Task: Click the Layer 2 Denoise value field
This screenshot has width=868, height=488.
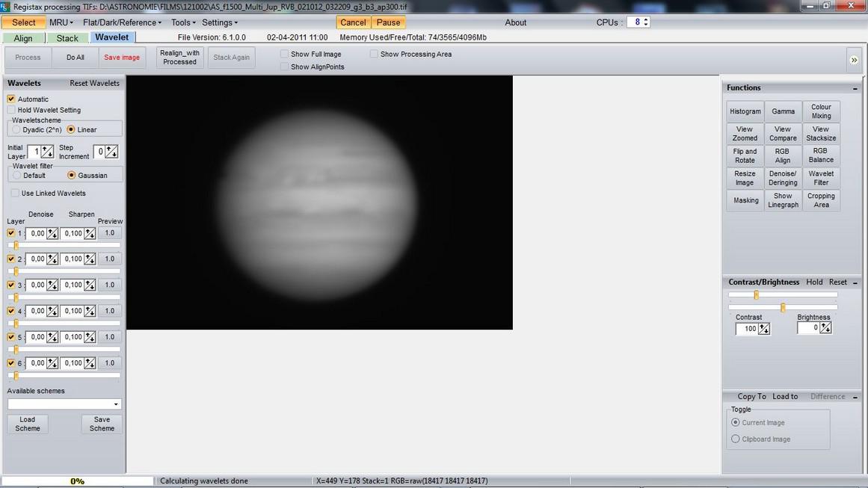Action: pos(35,259)
